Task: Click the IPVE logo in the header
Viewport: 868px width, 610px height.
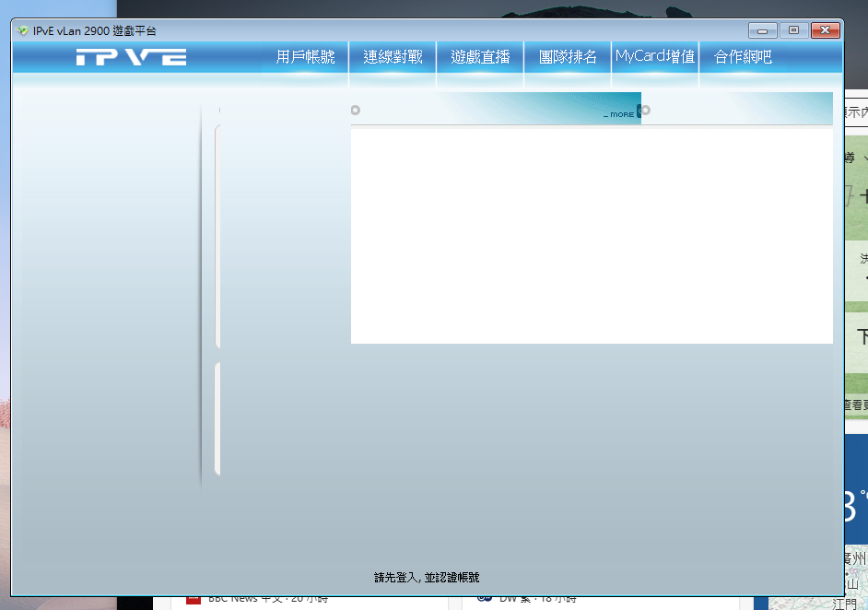Action: pos(131,57)
